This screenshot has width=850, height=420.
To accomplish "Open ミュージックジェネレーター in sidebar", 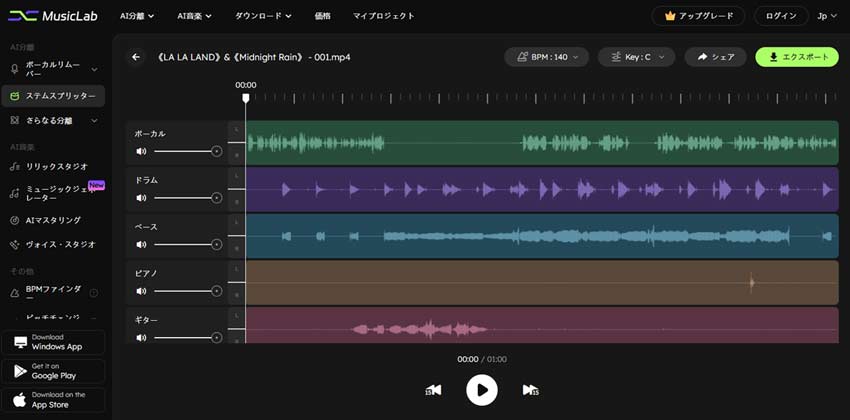I will [x=53, y=193].
